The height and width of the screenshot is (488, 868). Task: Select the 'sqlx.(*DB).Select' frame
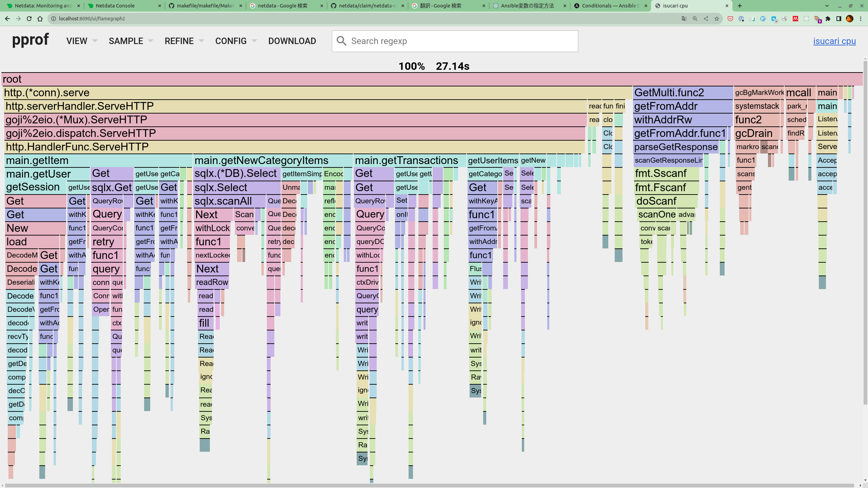point(237,174)
